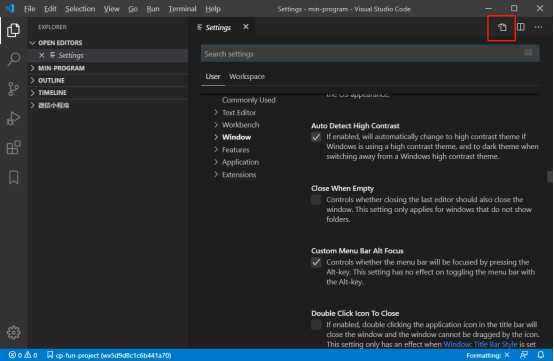
Task: Open the Help menu
Action: tap(213, 9)
